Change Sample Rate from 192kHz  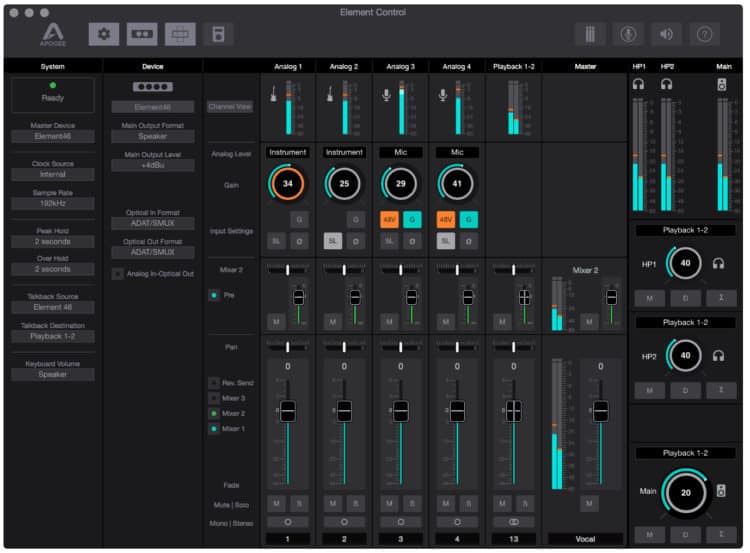(53, 204)
